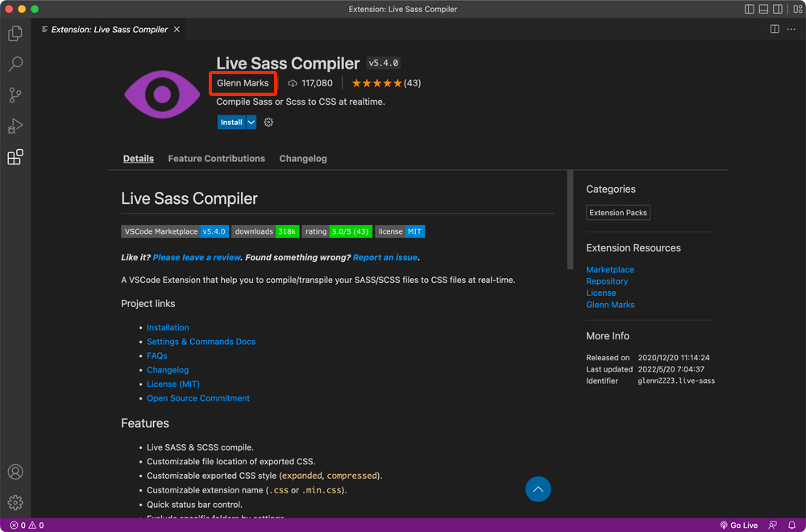Click the license MIT badge

point(400,231)
